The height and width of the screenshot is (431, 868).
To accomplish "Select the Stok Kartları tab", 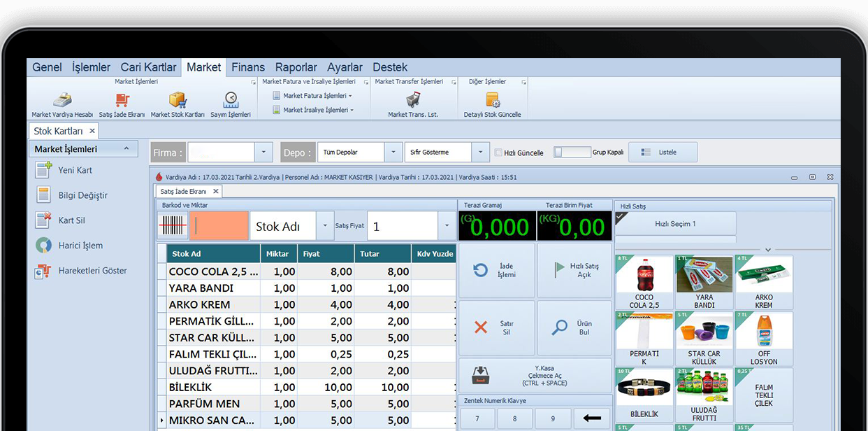I will (x=58, y=130).
